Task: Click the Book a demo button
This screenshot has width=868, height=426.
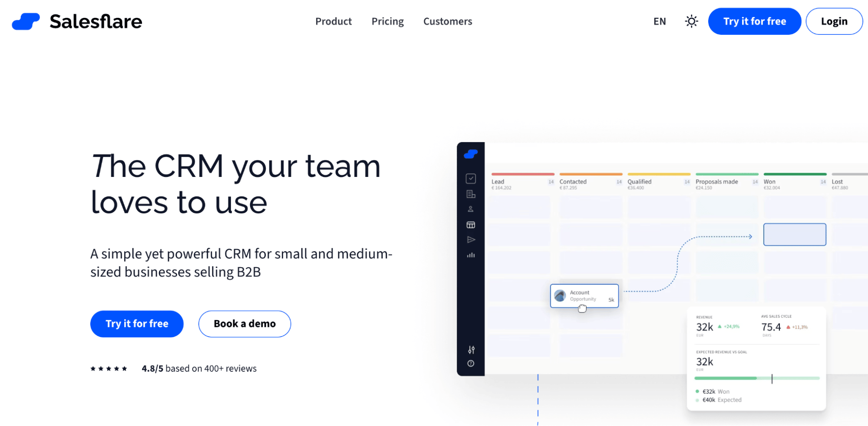Action: [244, 324]
